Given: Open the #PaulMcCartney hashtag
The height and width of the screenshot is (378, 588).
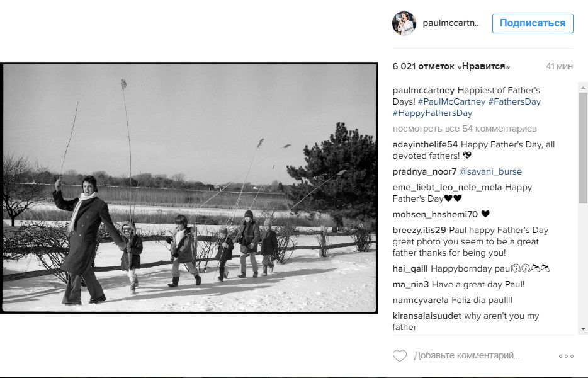Looking at the screenshot, I should [x=451, y=101].
